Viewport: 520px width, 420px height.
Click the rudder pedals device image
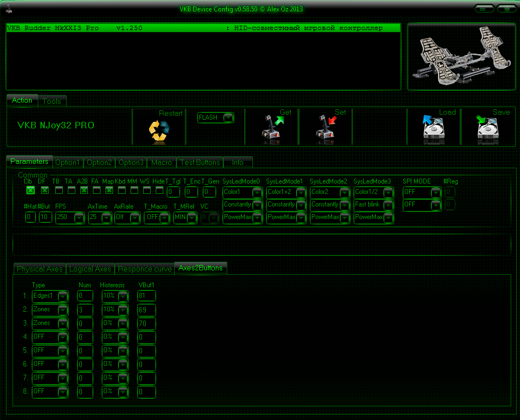coord(462,56)
